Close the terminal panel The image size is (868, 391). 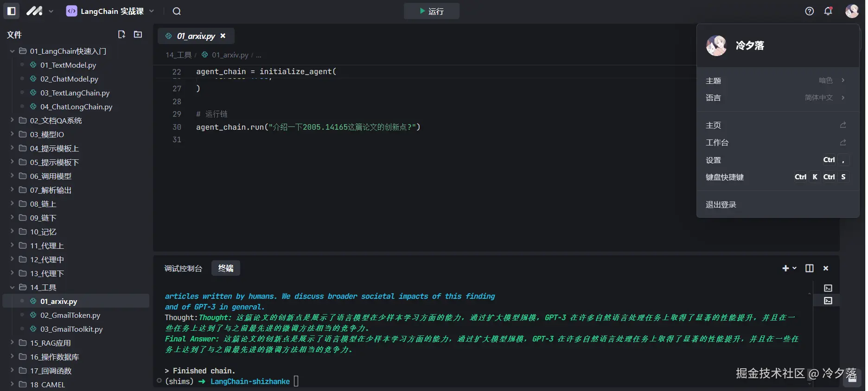coord(825,268)
